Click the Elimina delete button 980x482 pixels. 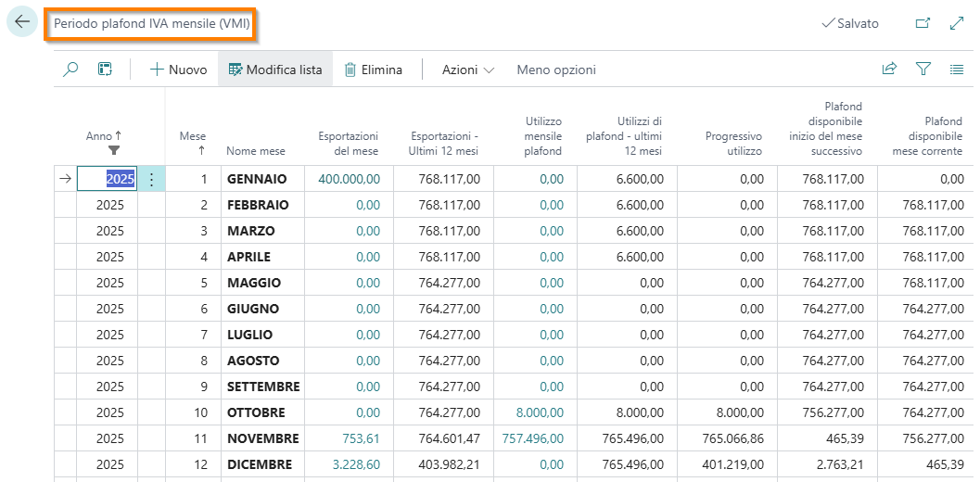tap(374, 70)
